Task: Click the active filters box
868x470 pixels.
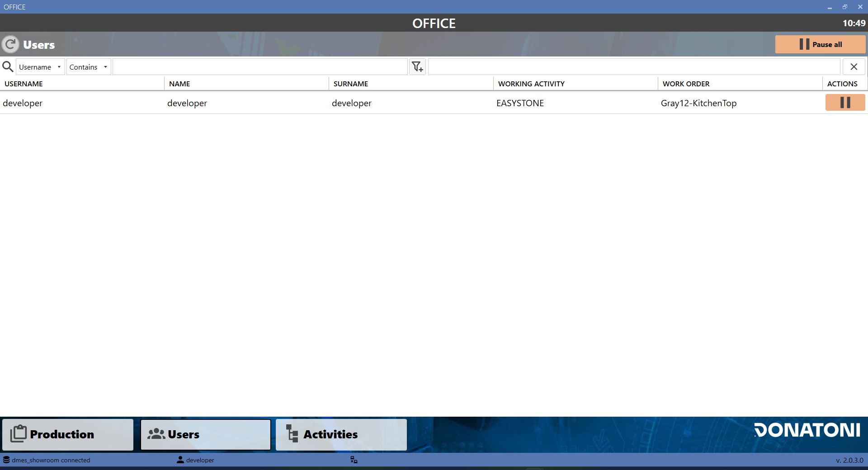Action: tap(634, 67)
